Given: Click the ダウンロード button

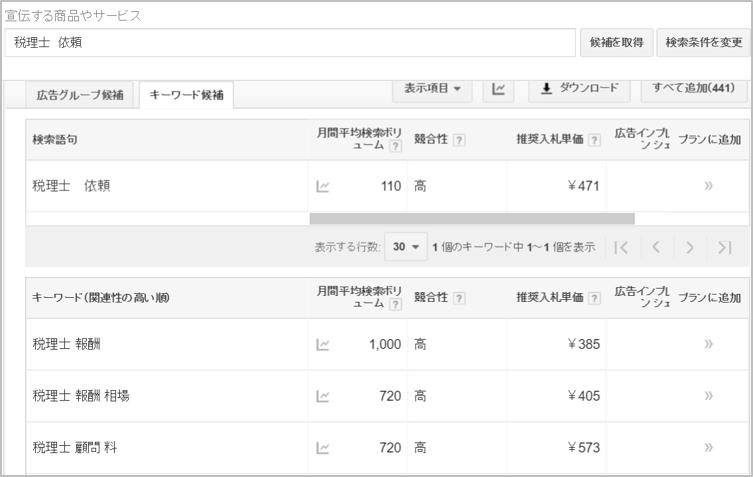Looking at the screenshot, I should tap(579, 89).
